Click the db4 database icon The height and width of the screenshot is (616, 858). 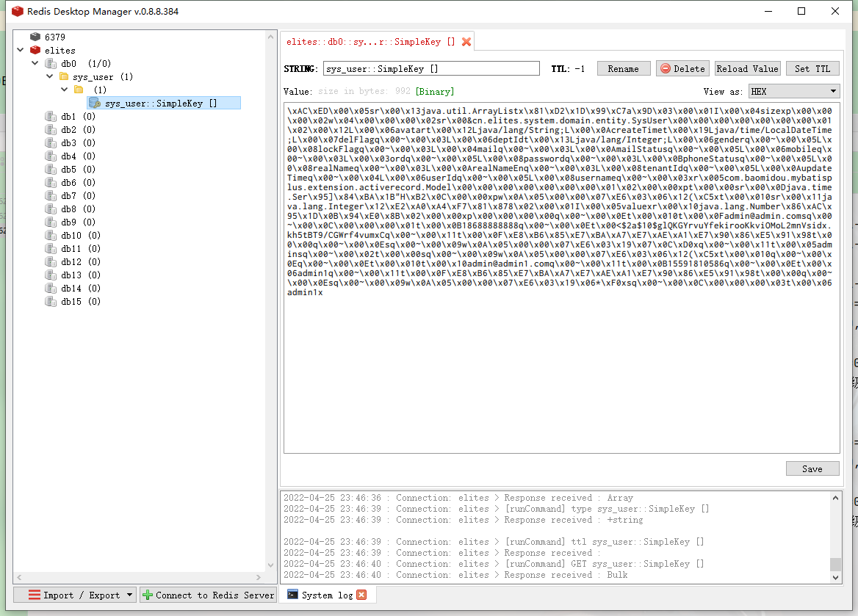[x=51, y=156]
